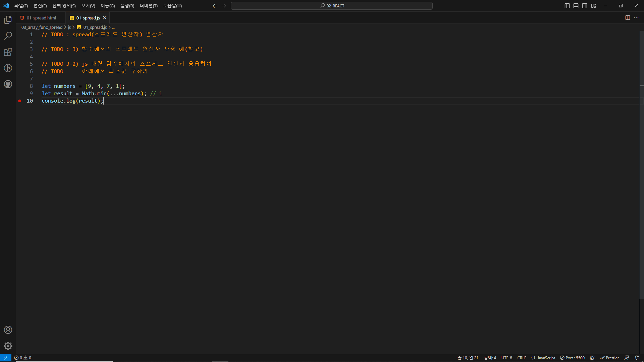
Task: Open the Manage gear icon
Action: [8, 346]
